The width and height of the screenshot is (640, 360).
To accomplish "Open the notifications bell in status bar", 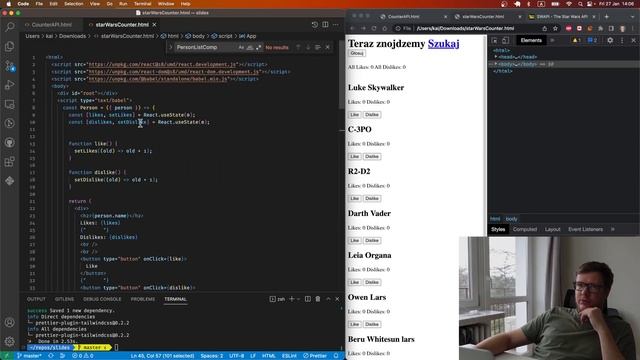I will [x=336, y=356].
